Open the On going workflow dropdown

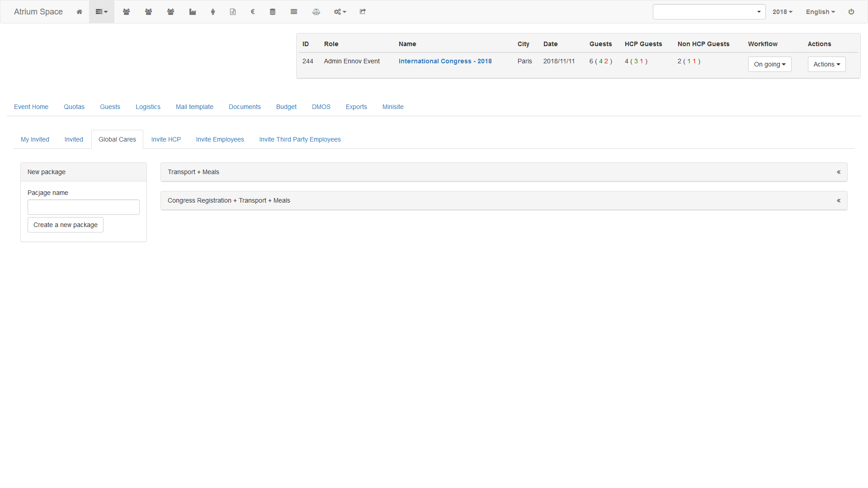click(769, 64)
